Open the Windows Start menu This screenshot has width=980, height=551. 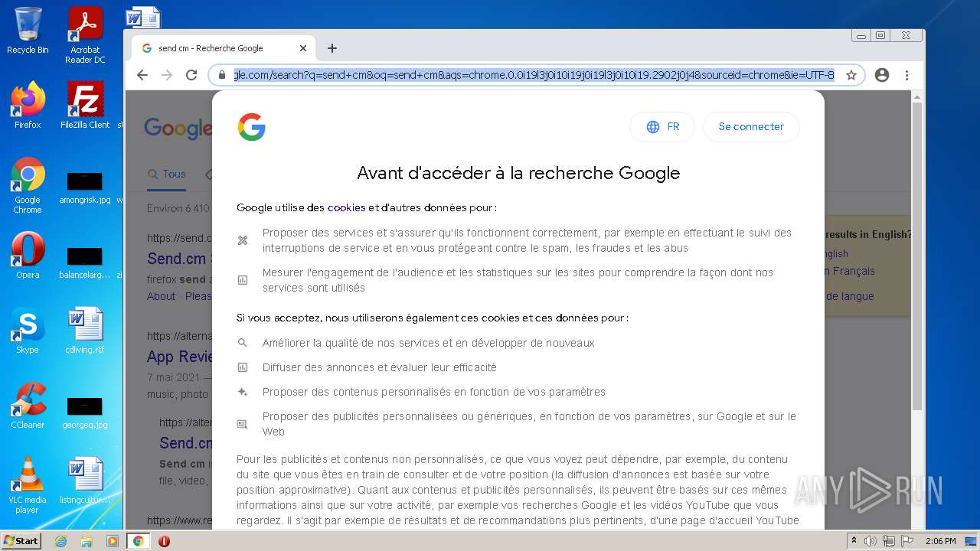point(21,541)
